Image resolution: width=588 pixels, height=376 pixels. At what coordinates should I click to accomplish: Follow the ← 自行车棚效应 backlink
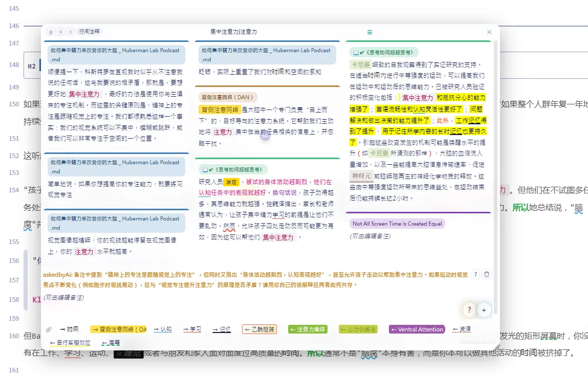click(70, 343)
